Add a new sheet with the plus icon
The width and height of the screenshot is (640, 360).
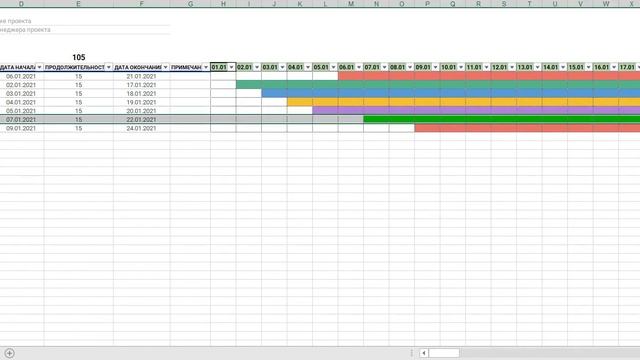coord(9,353)
